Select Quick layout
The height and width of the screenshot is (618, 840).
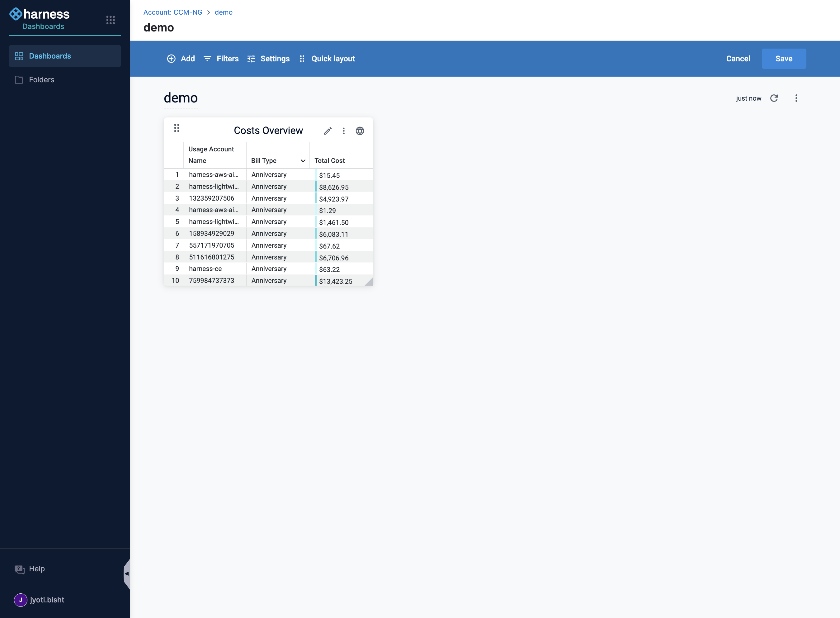327,59
